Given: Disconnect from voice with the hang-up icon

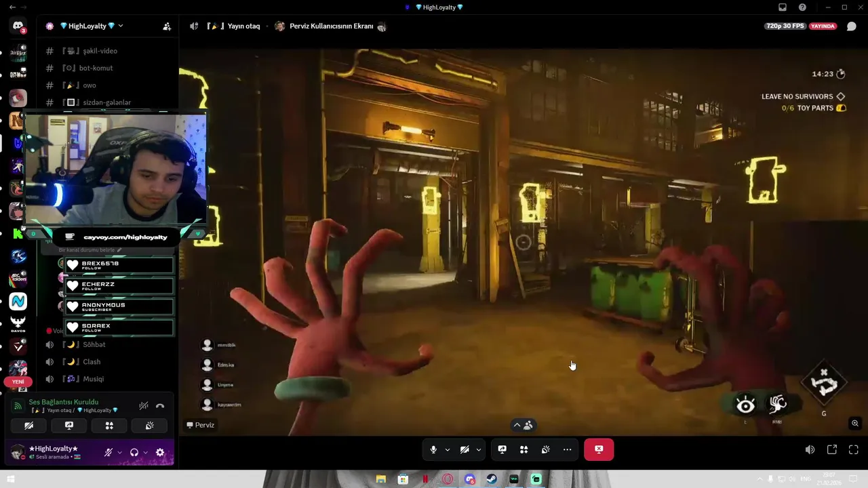Looking at the screenshot, I should pos(160,405).
